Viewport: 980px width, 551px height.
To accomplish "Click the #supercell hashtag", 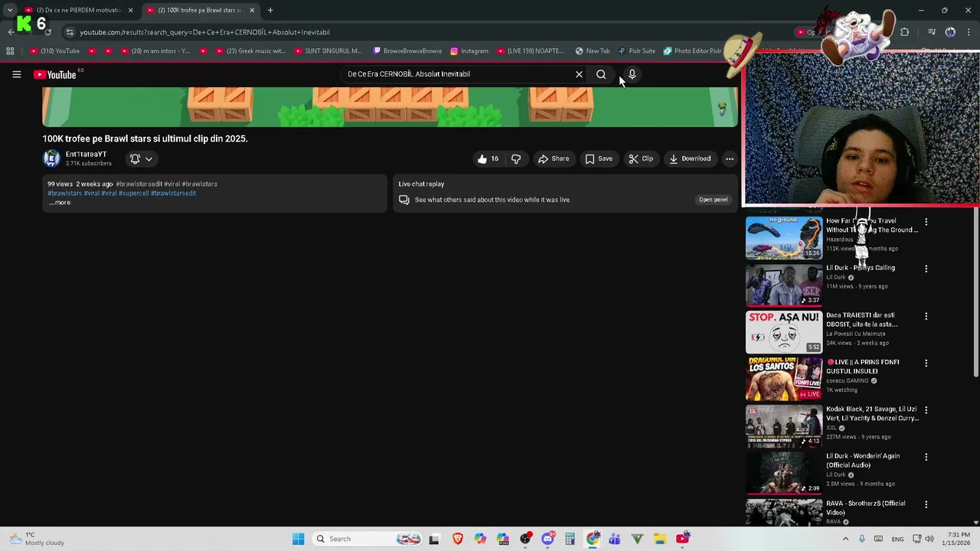I will click(133, 194).
